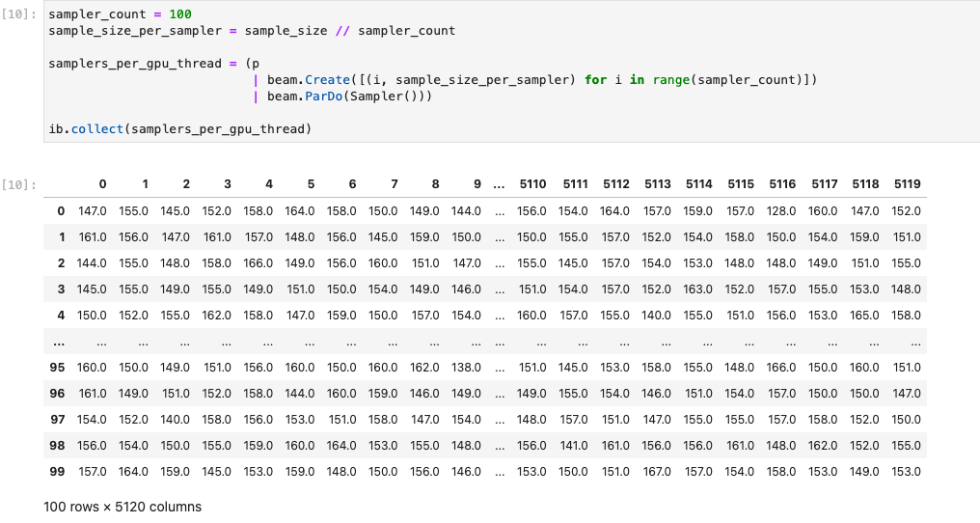The width and height of the screenshot is (980, 523).
Task: Click the output prompt [10] beside the table
Action: 20,183
